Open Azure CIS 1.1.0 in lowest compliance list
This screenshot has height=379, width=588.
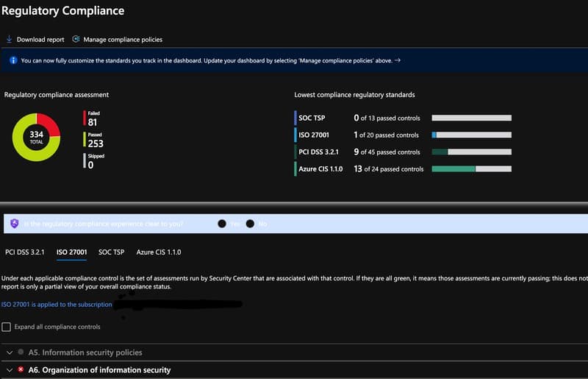320,169
